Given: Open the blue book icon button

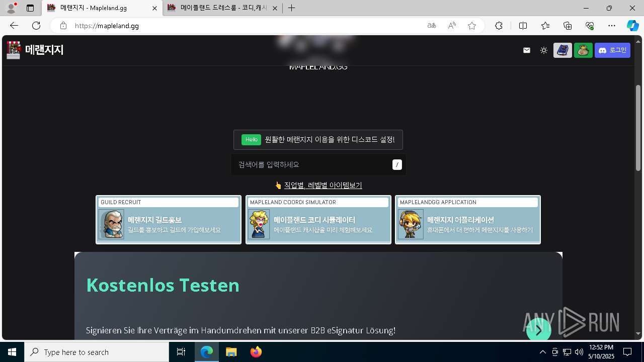Looking at the screenshot, I should click(563, 50).
